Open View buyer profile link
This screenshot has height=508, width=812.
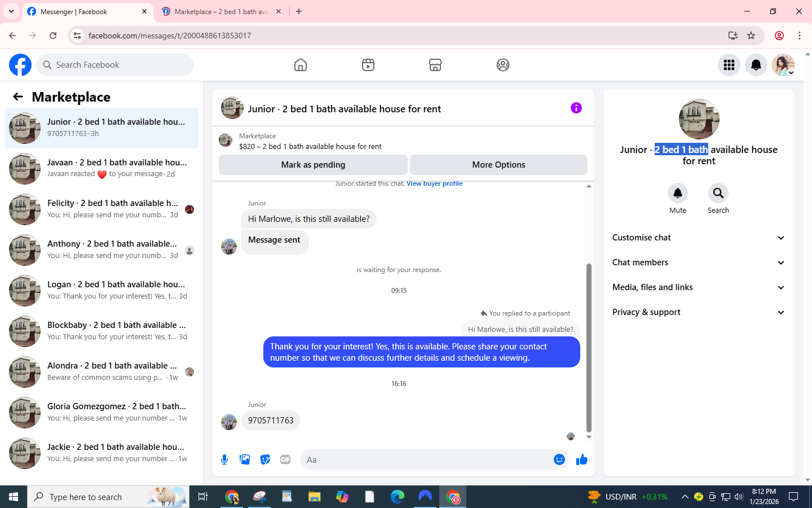tap(434, 183)
